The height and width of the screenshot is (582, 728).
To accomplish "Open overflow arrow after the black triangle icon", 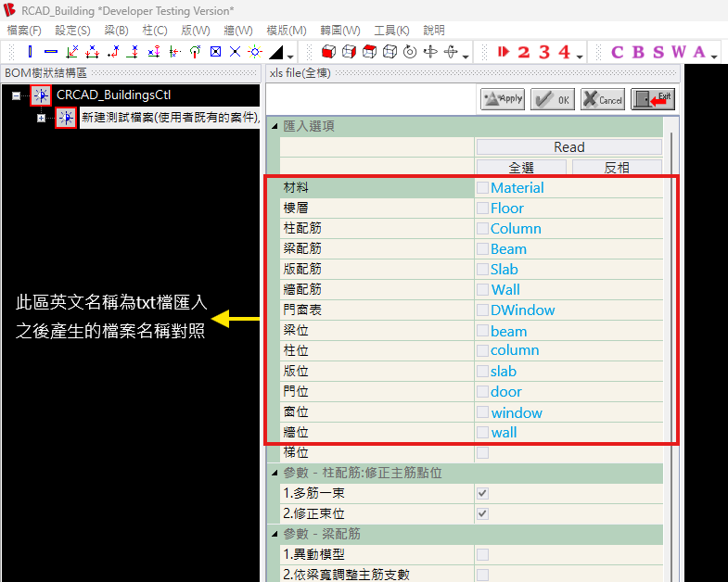I will tap(290, 57).
